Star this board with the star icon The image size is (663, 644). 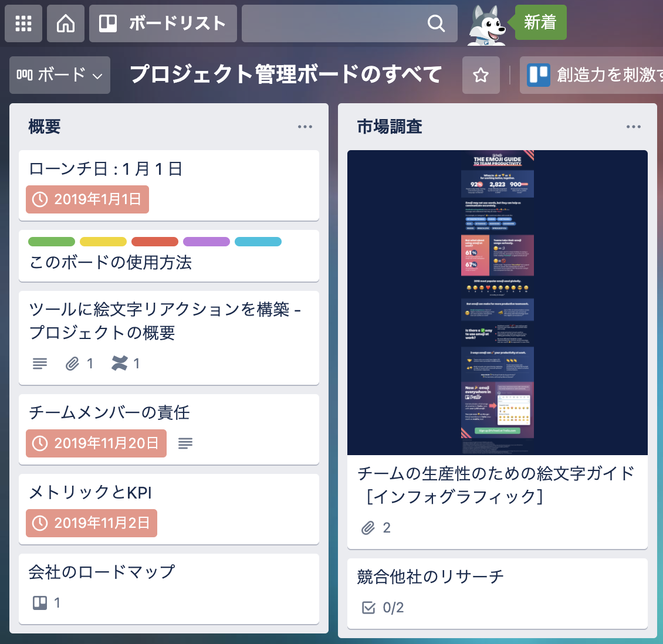pos(481,75)
